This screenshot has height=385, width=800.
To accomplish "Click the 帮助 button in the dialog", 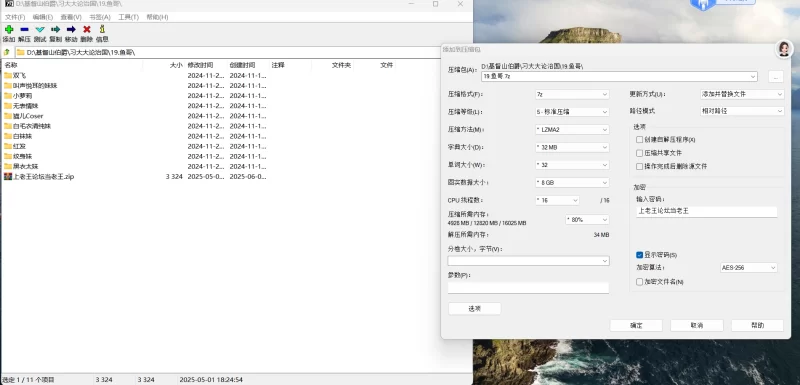I will [x=757, y=325].
